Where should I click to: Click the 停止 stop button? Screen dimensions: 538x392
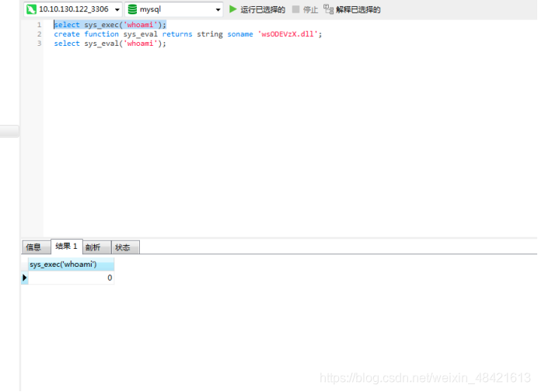(x=305, y=9)
